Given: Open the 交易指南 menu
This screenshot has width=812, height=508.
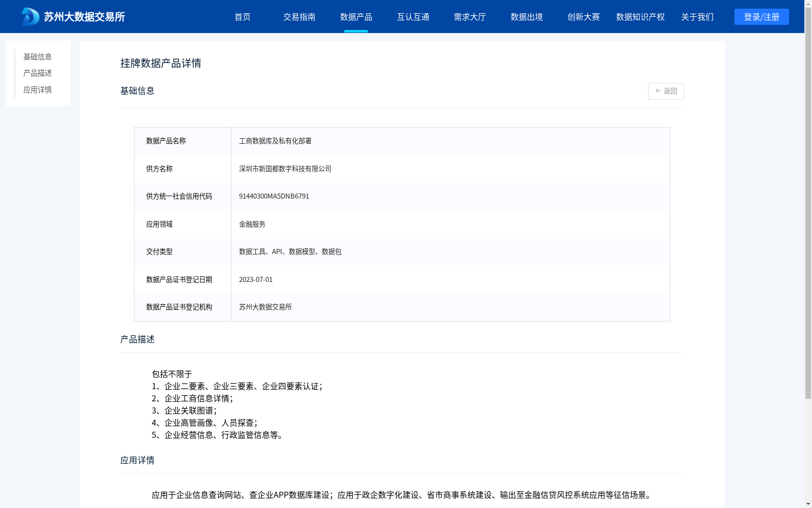Looking at the screenshot, I should click(x=299, y=17).
